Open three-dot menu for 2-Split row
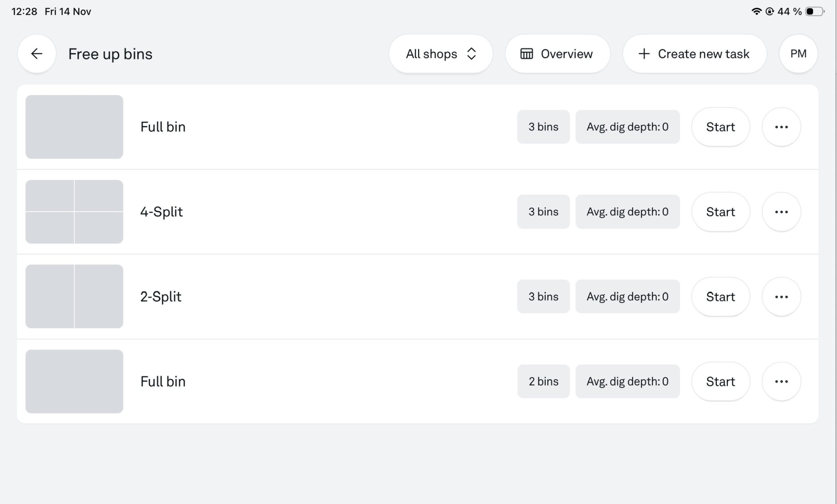The width and height of the screenshot is (837, 504). click(781, 296)
